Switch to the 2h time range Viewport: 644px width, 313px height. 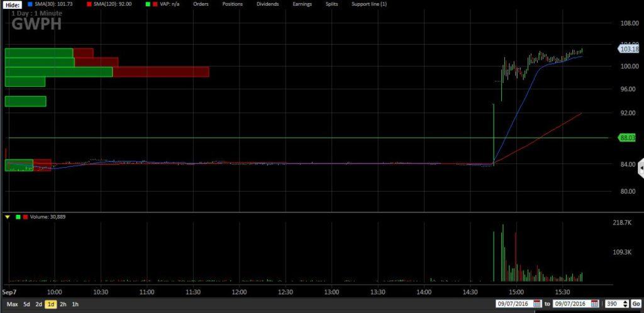tap(63, 304)
